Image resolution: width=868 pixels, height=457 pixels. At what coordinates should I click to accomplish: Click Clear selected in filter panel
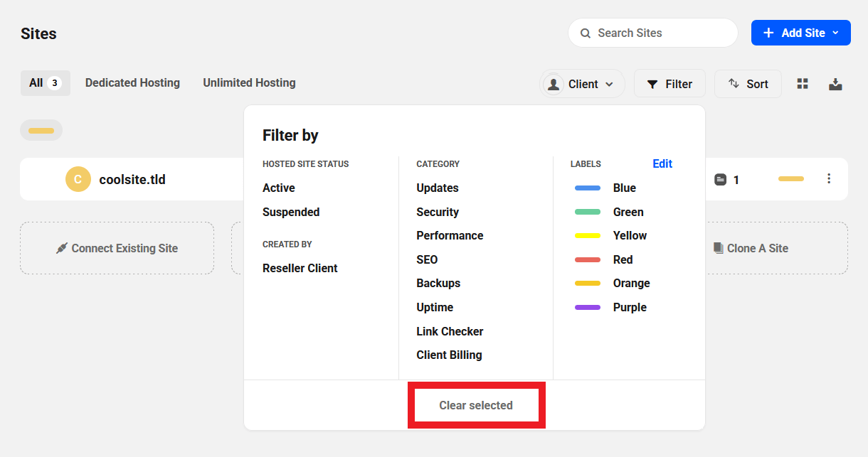[476, 405]
